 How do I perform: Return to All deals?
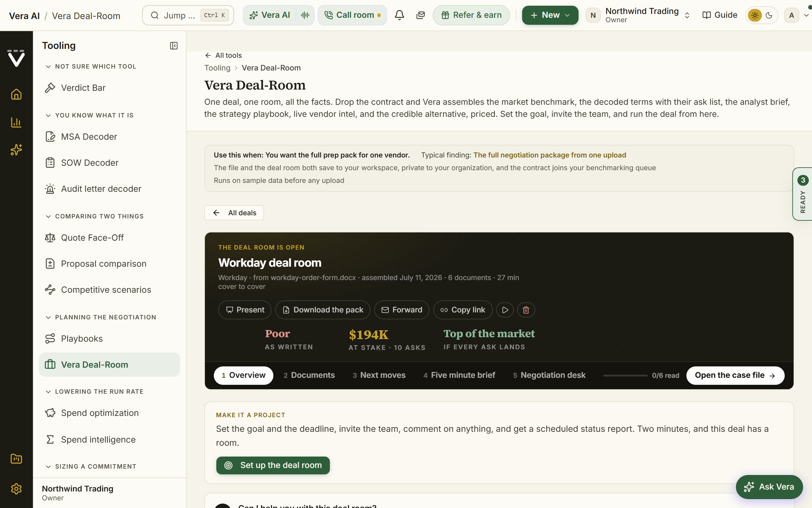234,213
